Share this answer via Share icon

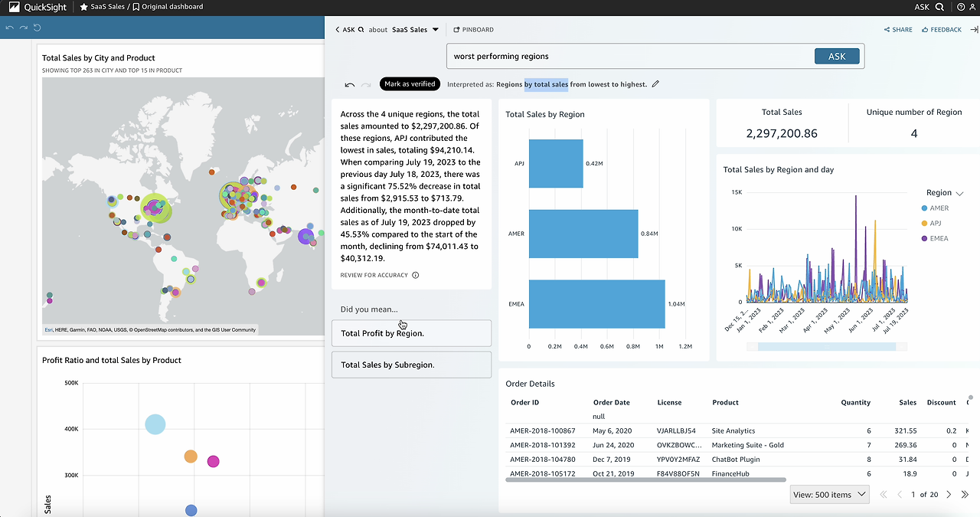coord(898,30)
